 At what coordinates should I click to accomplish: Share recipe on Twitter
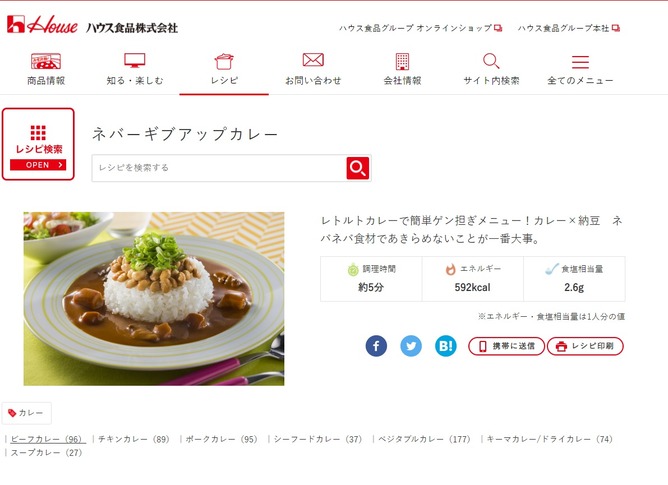[x=411, y=346]
